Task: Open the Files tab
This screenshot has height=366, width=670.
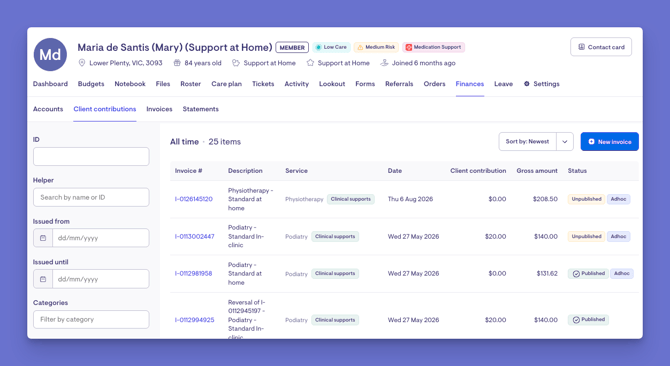Action: pos(163,84)
